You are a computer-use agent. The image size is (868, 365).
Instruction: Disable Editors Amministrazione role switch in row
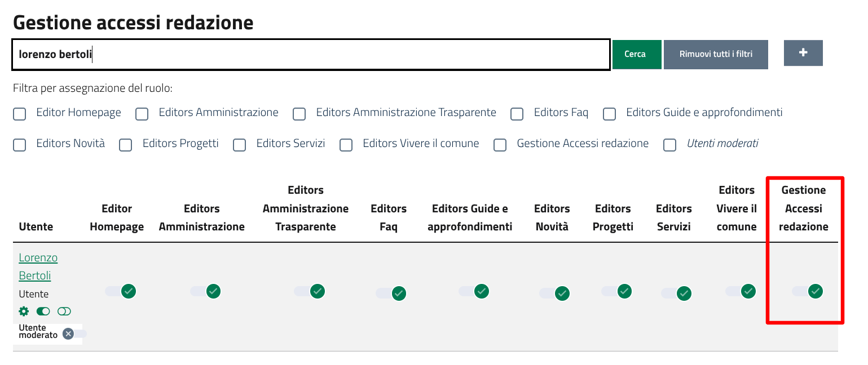click(205, 291)
